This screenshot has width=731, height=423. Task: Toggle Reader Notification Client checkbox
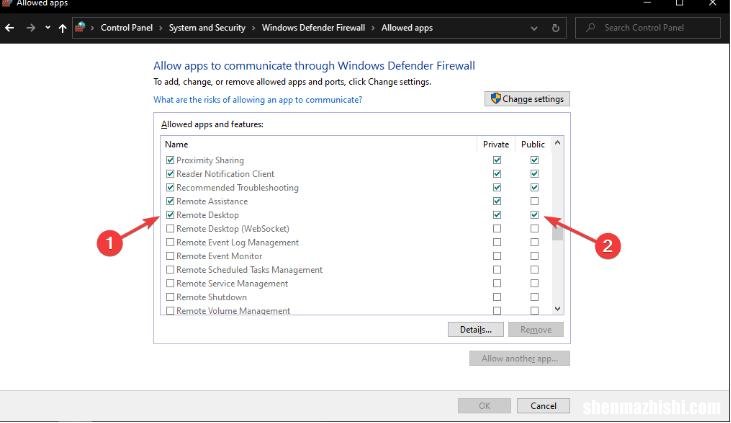point(170,174)
